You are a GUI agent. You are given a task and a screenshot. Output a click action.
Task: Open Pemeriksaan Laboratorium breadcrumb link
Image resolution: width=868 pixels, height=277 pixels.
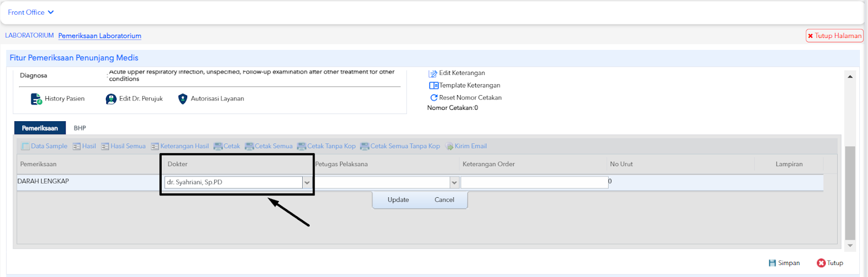[x=100, y=36]
